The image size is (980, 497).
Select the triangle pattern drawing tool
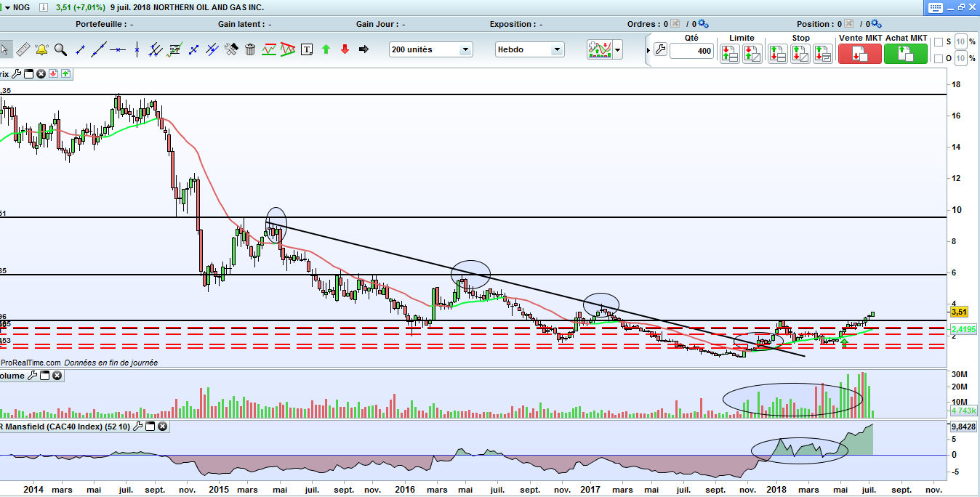[288, 49]
